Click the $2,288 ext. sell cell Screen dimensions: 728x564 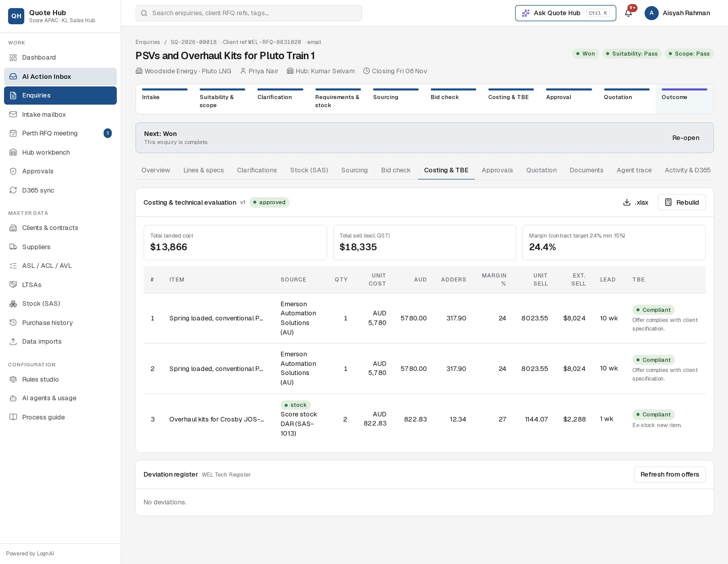pos(574,419)
